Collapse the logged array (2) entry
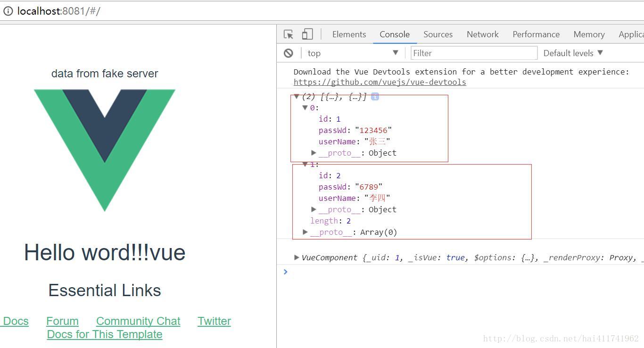644x348 pixels. pos(297,97)
